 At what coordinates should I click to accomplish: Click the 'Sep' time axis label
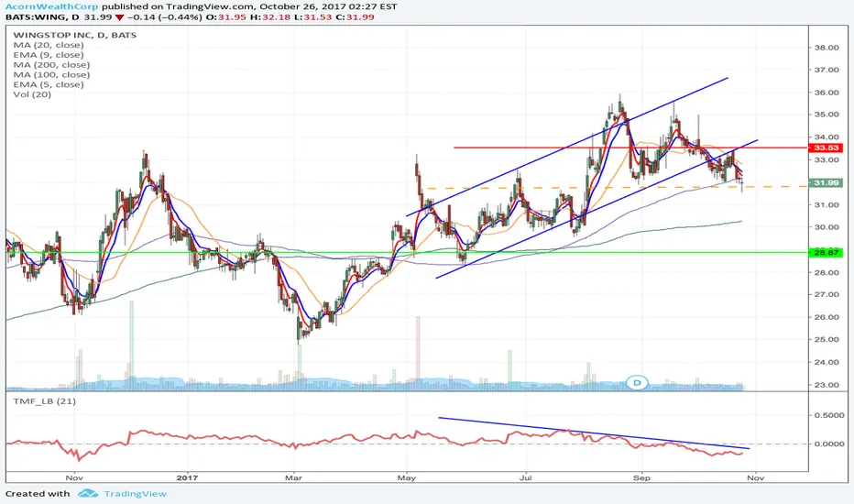click(x=641, y=478)
